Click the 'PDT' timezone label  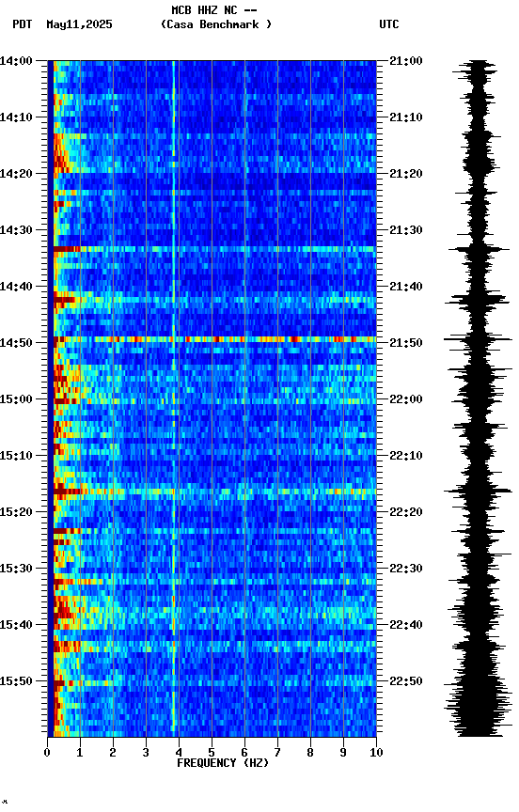click(23, 24)
